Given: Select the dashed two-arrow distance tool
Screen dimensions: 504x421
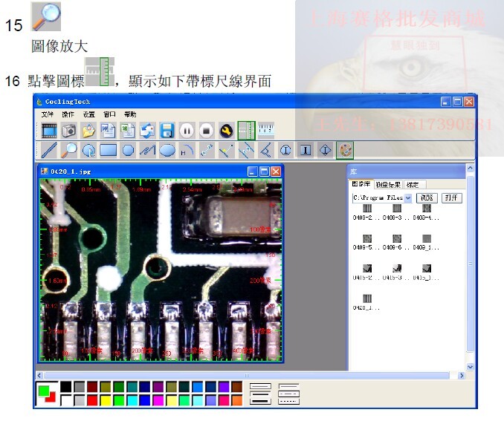Looking at the screenshot, I should coord(207,150).
